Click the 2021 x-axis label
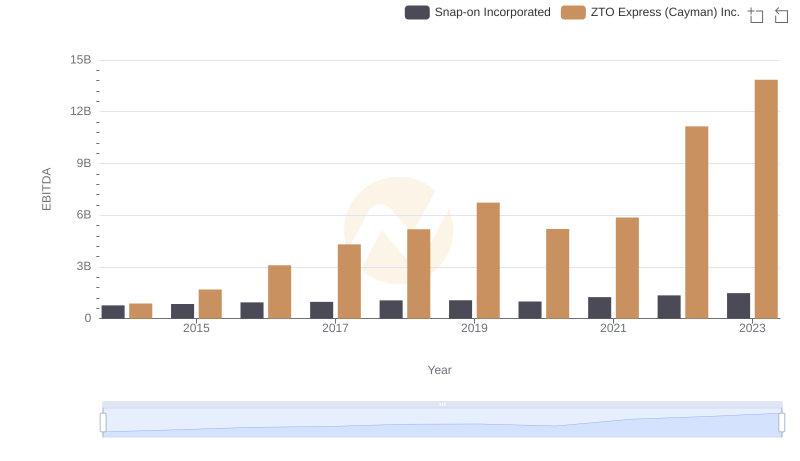This screenshot has width=800, height=461. tap(613, 328)
